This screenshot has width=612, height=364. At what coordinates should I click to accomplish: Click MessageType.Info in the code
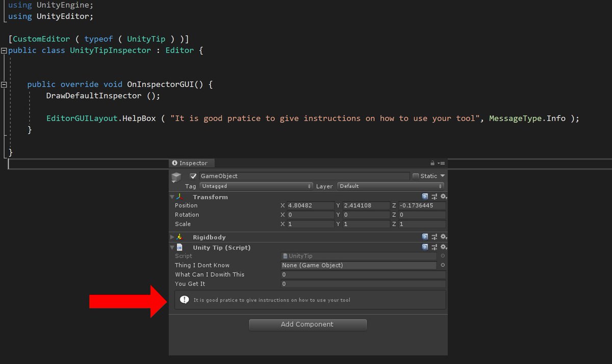point(527,118)
